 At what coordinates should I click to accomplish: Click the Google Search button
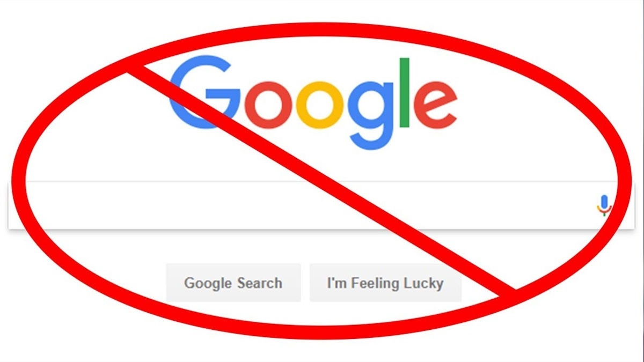coord(233,283)
